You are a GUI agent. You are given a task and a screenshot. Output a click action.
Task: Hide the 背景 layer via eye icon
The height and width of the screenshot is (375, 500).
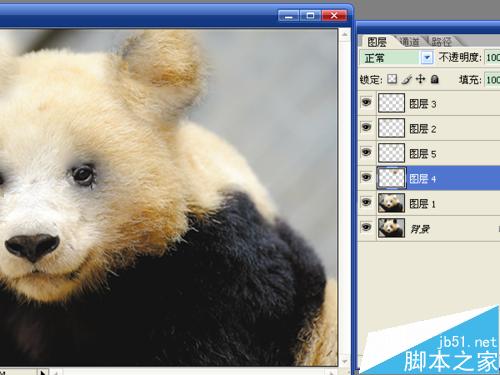click(x=366, y=227)
